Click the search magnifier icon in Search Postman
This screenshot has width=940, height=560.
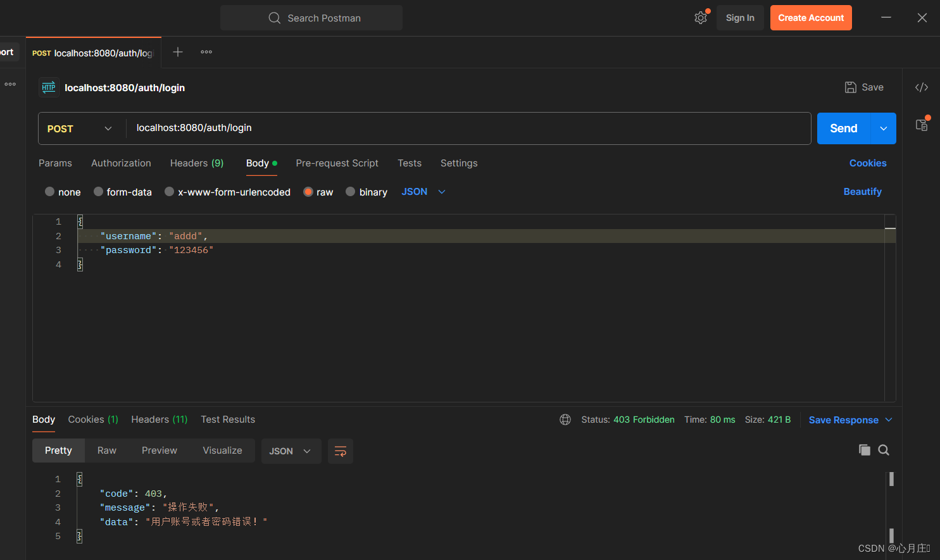274,18
